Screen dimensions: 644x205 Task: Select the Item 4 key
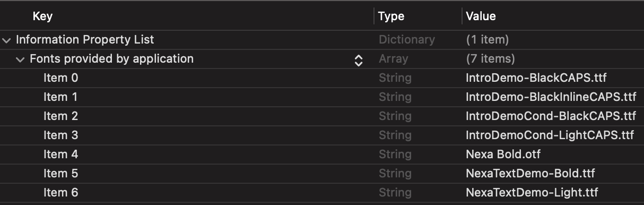pos(60,155)
